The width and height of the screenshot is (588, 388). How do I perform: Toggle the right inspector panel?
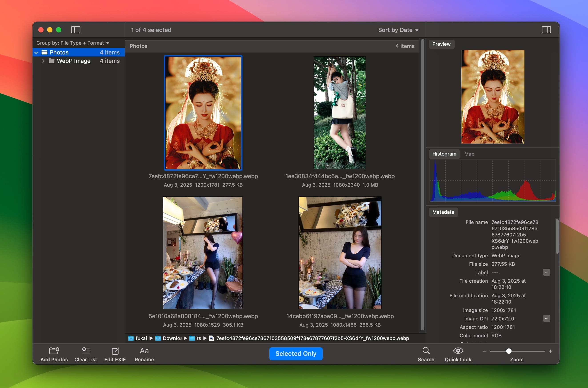tap(546, 30)
